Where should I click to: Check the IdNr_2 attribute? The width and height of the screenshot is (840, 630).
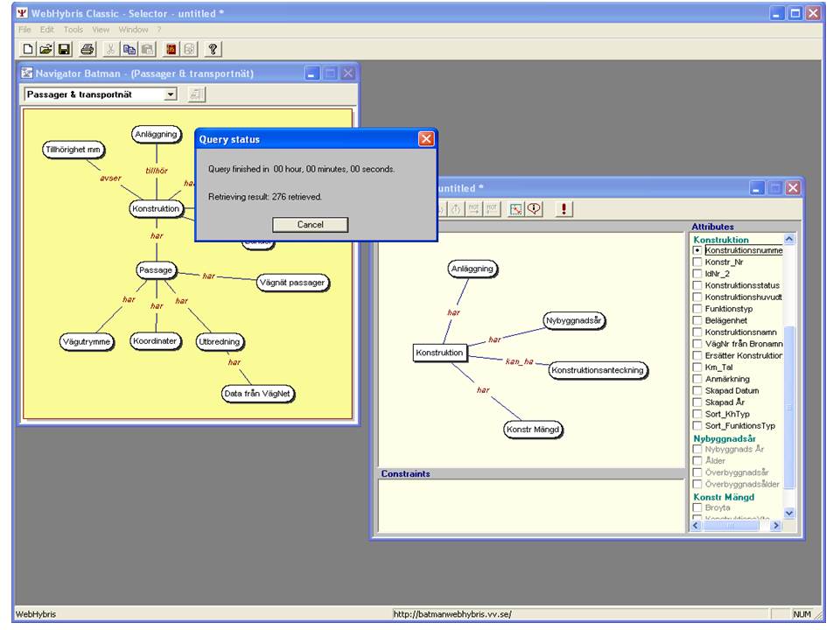point(697,274)
